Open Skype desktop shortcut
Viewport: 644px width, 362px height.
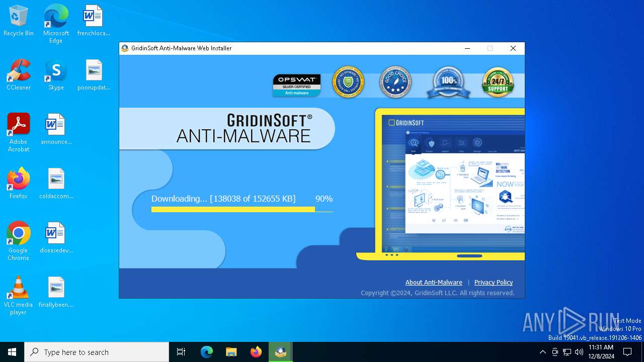[56, 75]
